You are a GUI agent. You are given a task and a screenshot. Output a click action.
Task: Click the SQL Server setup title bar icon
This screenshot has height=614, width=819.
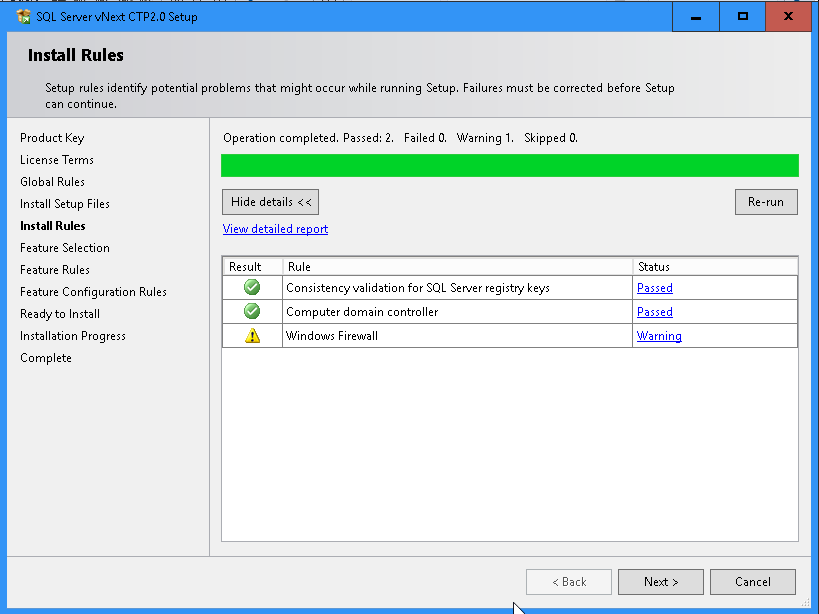click(x=23, y=16)
